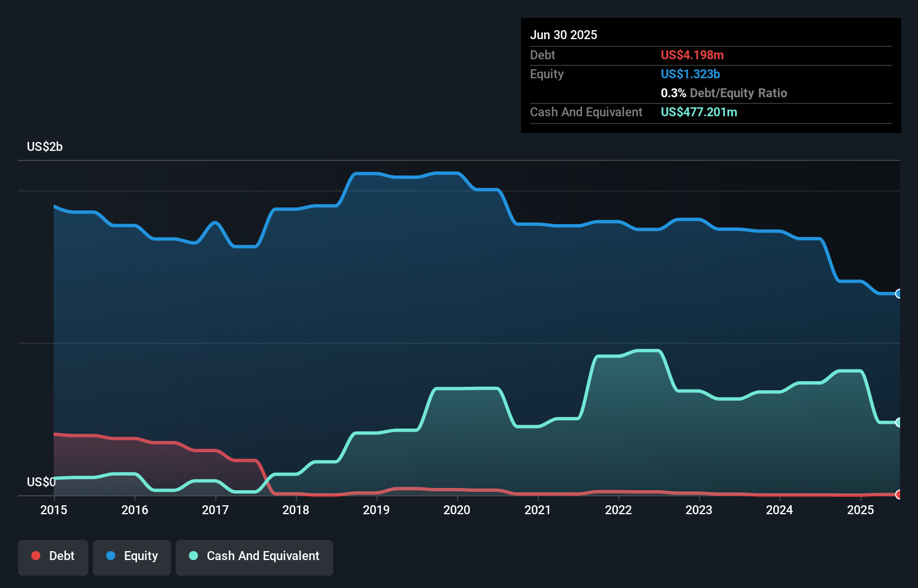Select the 2024 x-axis label
The width and height of the screenshot is (918, 588).
coord(779,510)
